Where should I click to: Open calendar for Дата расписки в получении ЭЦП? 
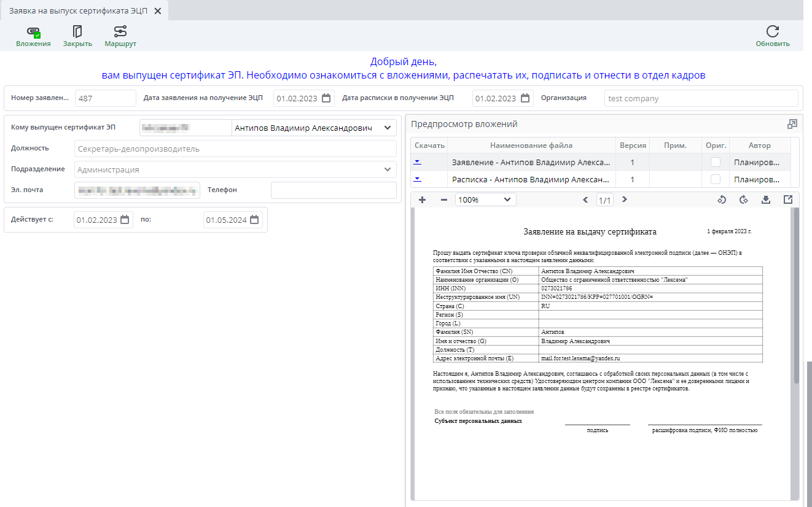tap(526, 98)
